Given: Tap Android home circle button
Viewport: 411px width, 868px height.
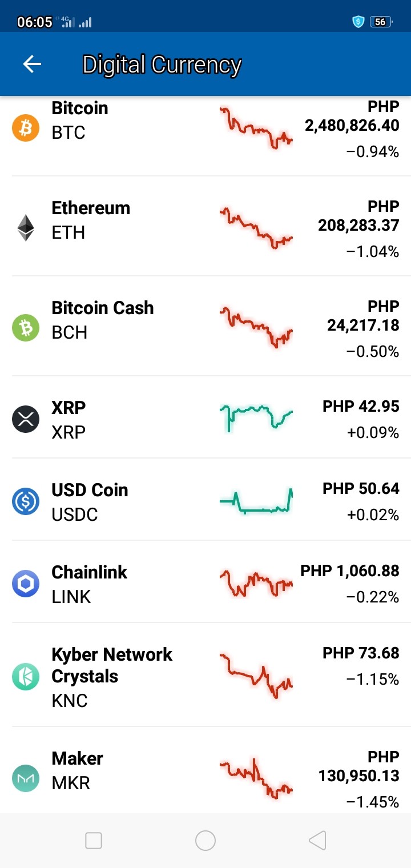Looking at the screenshot, I should click(x=205, y=840).
